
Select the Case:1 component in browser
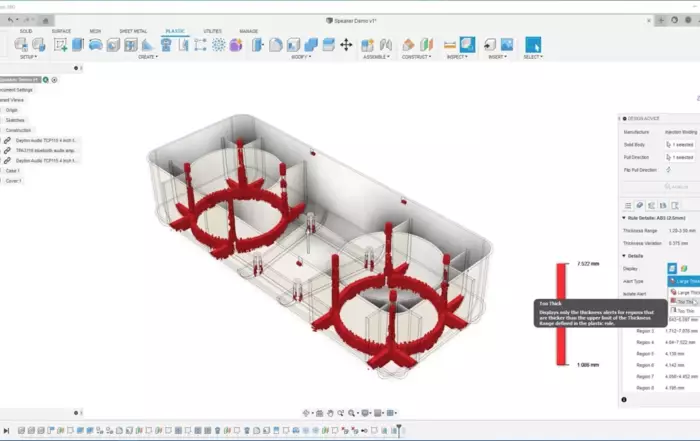pyautogui.click(x=12, y=171)
